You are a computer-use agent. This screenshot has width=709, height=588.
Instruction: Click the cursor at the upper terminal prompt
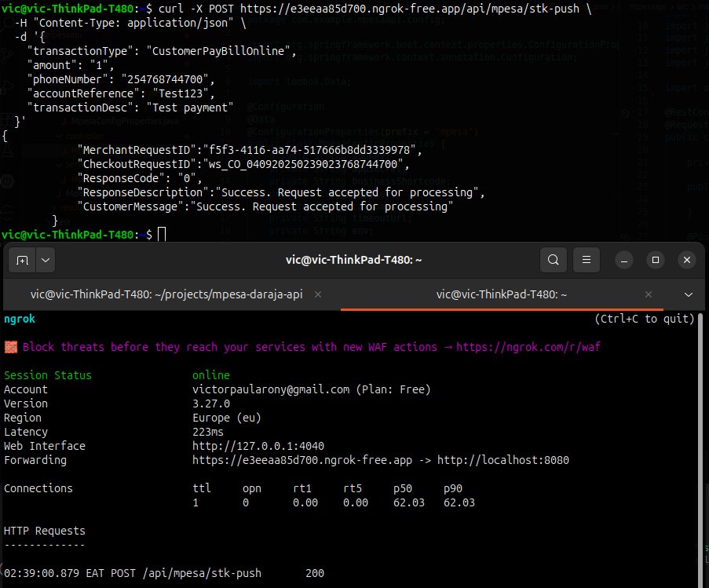162,235
